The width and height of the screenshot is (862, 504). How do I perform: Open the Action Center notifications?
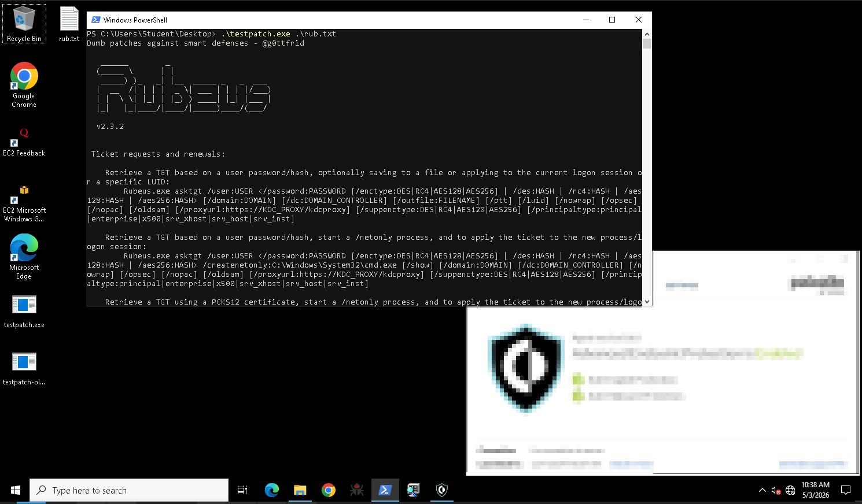pos(845,490)
